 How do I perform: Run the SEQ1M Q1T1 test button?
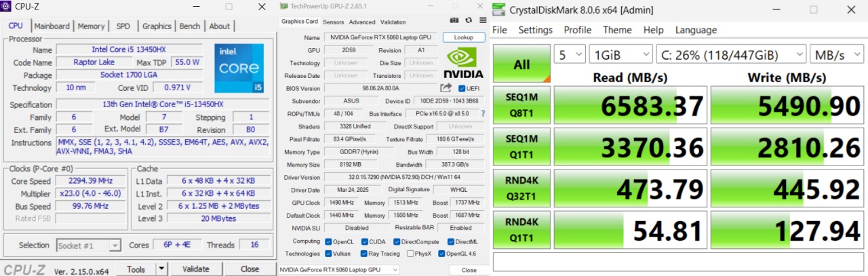521,147
